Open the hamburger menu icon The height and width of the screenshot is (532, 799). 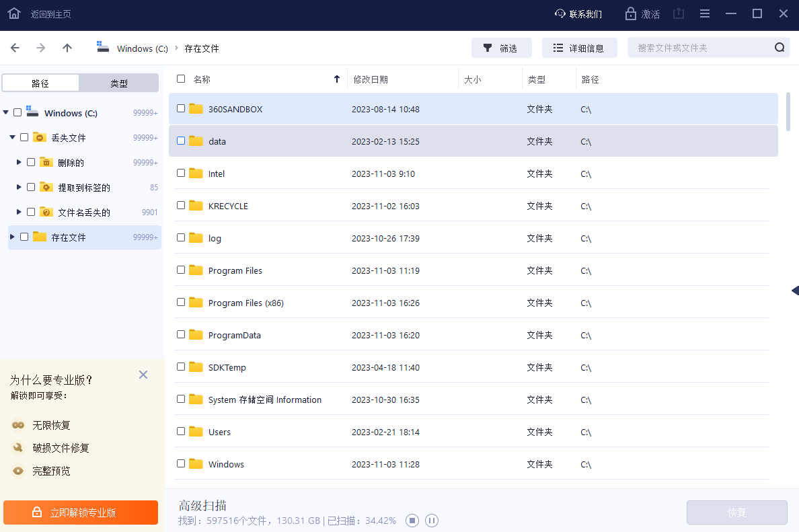(x=704, y=13)
